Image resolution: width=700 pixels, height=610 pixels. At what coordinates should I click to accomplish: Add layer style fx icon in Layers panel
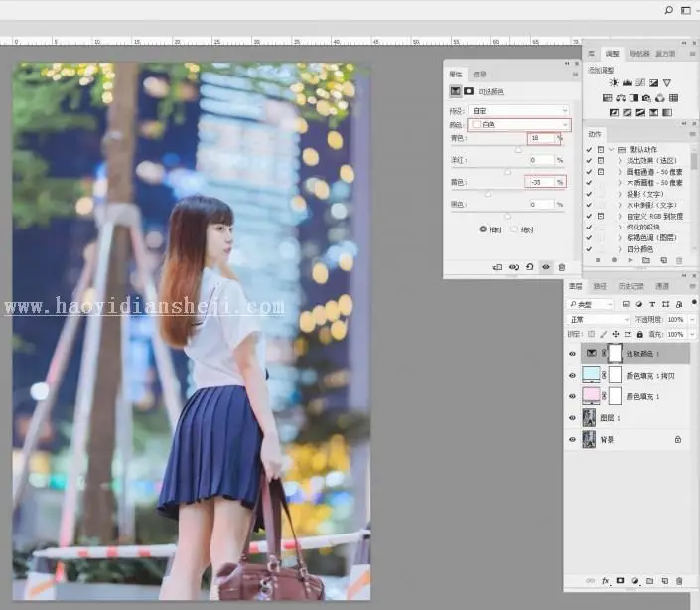click(x=606, y=580)
